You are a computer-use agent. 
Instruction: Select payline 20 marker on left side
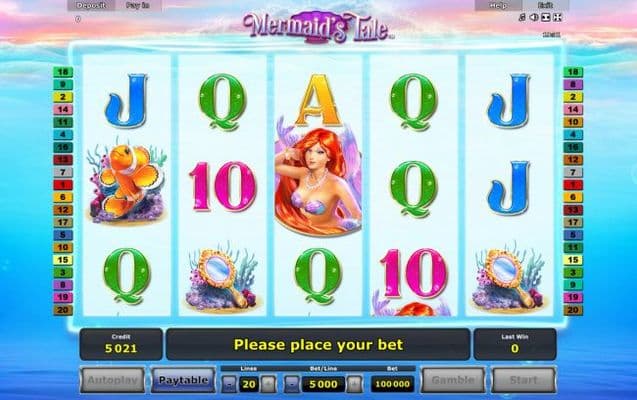tap(63, 310)
